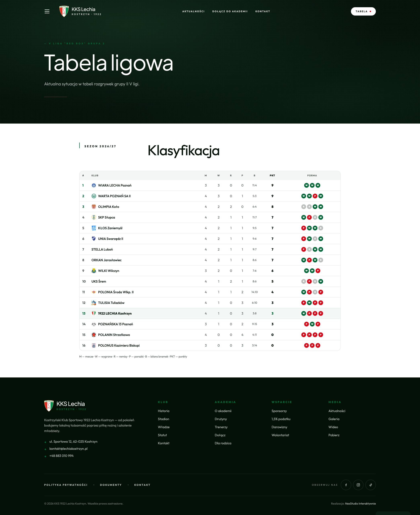This screenshot has height=515, width=420.
Task: Open the Darowizny footer link
Action: click(x=280, y=427)
